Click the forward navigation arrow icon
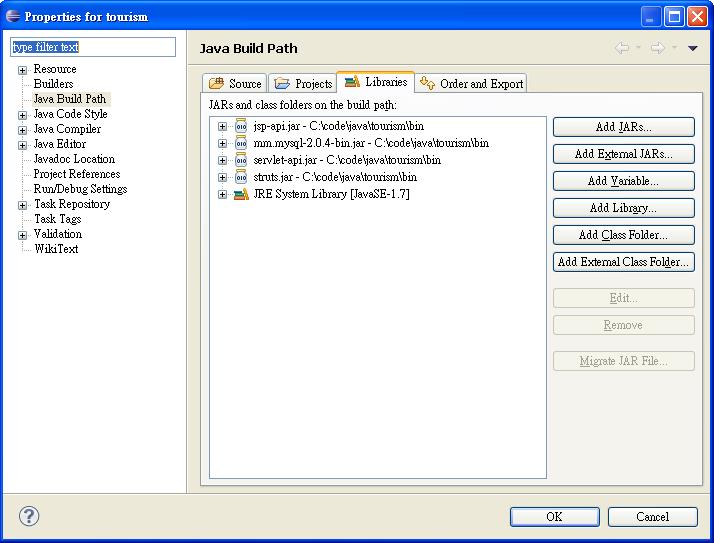This screenshot has width=714, height=543. click(658, 48)
